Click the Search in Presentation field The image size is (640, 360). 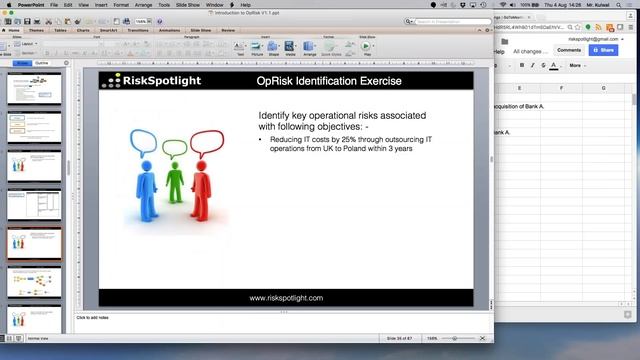[453, 21]
